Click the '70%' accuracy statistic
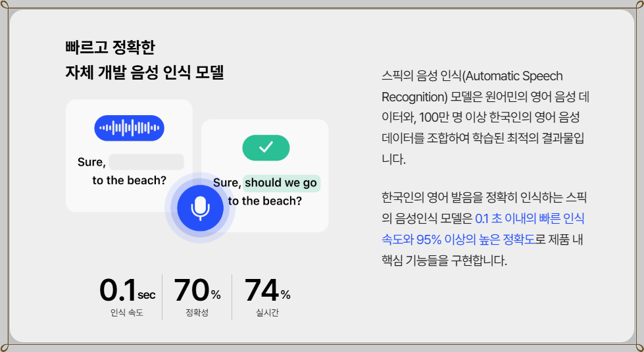The width and height of the screenshot is (644, 352). (x=197, y=290)
